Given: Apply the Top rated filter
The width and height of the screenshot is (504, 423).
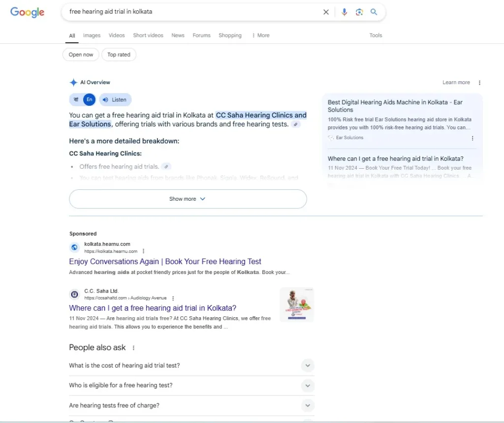Looking at the screenshot, I should pos(119,55).
